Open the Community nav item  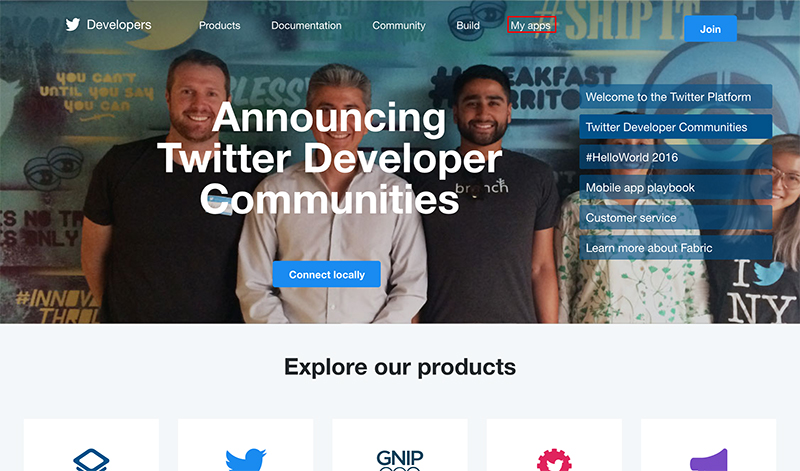click(398, 26)
